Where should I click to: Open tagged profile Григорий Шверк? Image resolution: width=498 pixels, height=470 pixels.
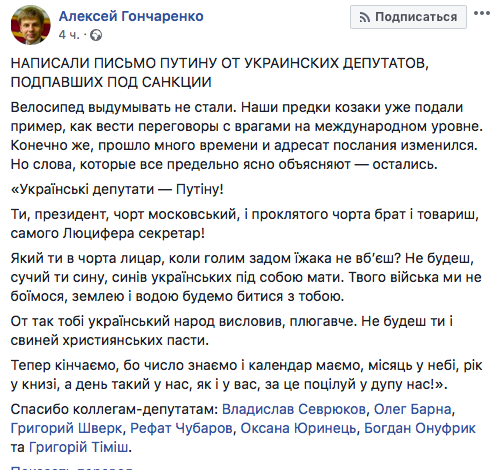point(66,428)
